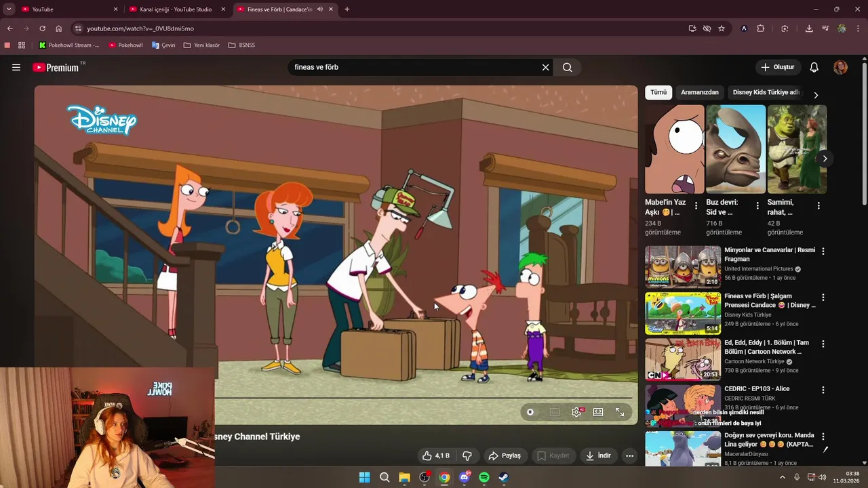Viewport: 868px width, 488px height.
Task: Open the Çeviri bookmark
Action: click(163, 45)
